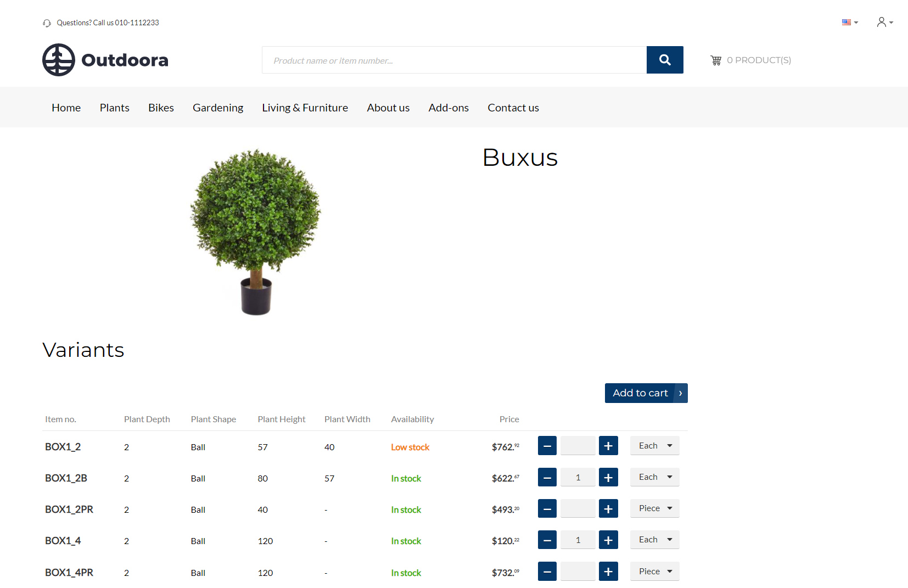Click the Plant Depth column header
Screen dimensions: 908x588
[x=147, y=419]
